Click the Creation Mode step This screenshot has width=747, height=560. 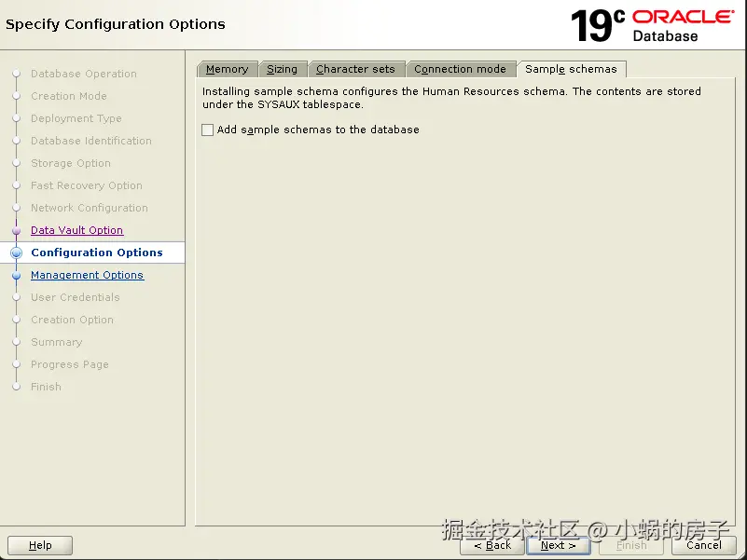[x=69, y=96]
